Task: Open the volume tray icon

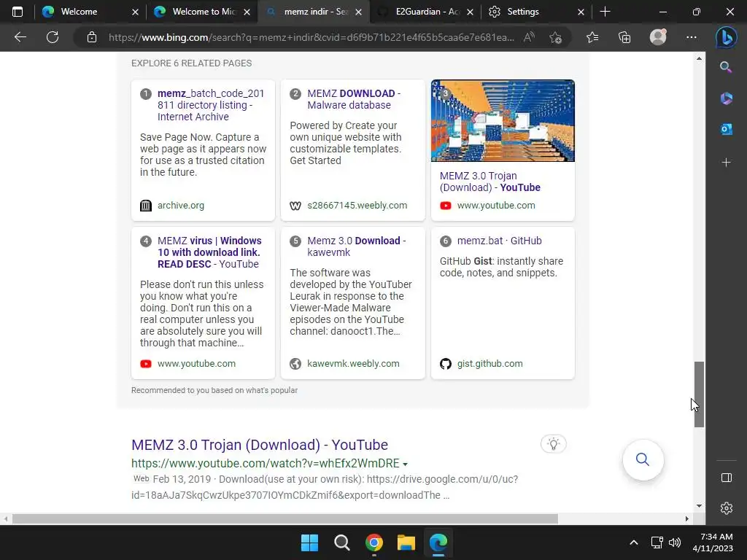Action: point(675,542)
